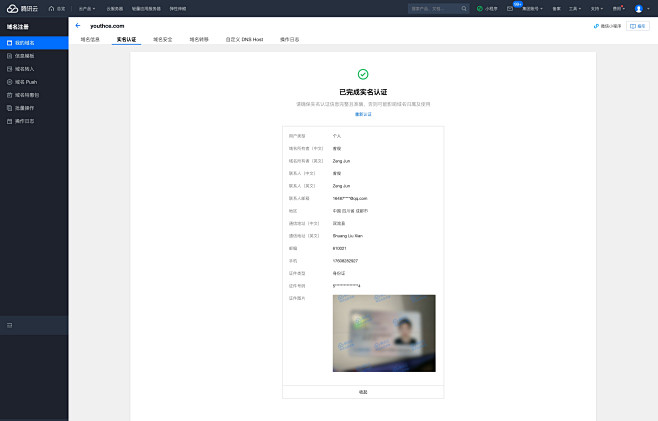Click the blue re-verify link
Screen dimensions: 658x421
[363, 114]
